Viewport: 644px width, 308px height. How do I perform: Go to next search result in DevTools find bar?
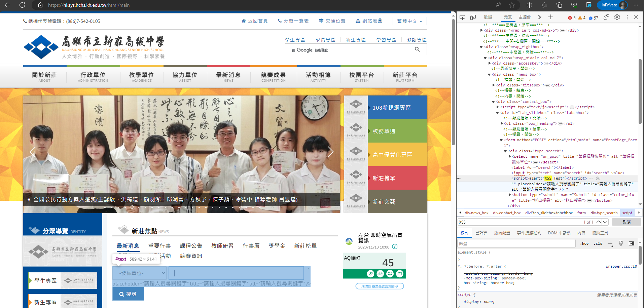[x=605, y=222]
